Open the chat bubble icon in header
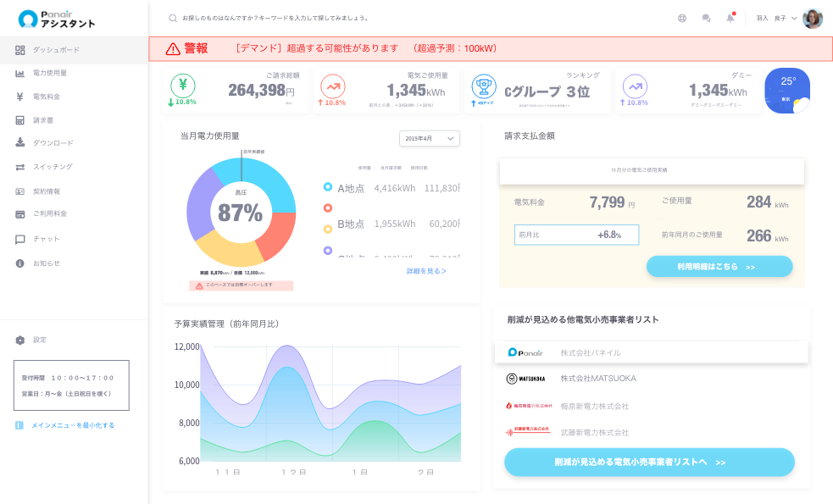Image resolution: width=833 pixels, height=504 pixels. pyautogui.click(x=706, y=18)
